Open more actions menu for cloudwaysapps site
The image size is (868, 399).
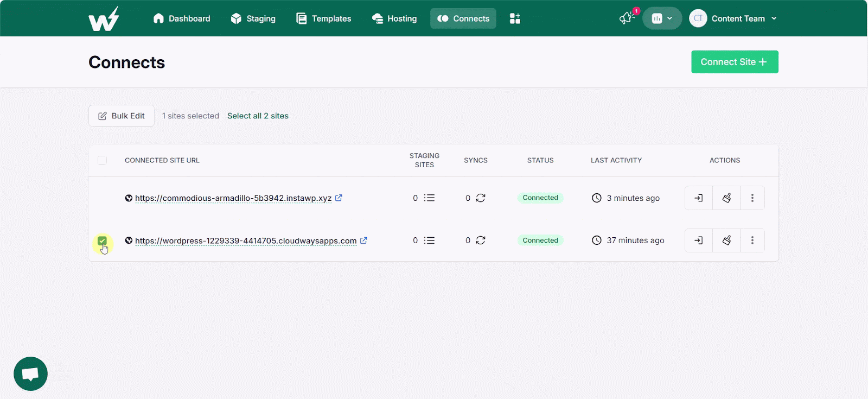[x=752, y=240]
